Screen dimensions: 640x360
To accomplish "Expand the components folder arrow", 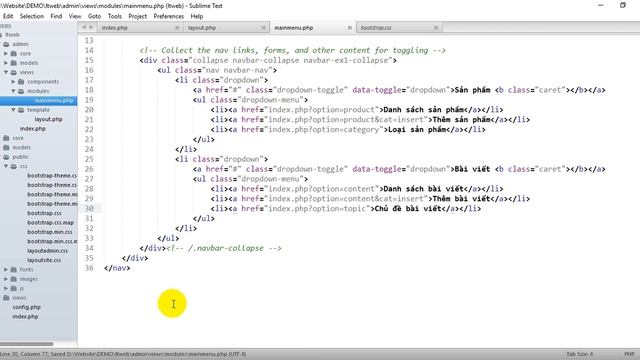I will [13, 82].
